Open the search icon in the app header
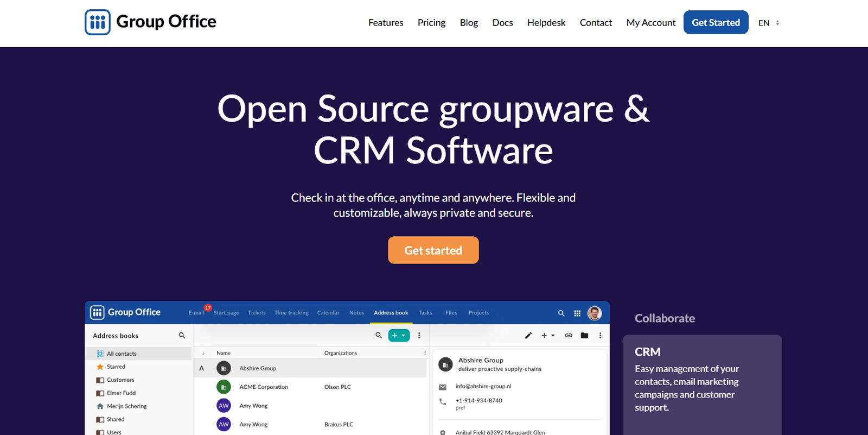The width and height of the screenshot is (868, 435). [561, 313]
